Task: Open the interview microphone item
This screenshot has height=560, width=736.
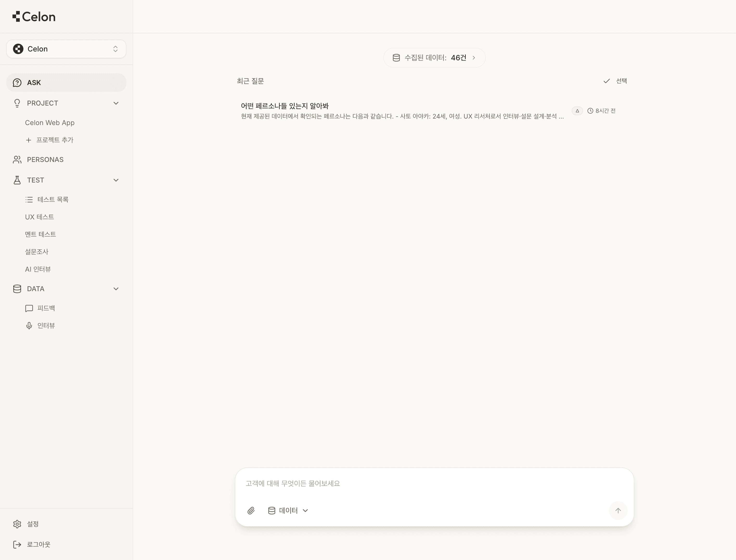Action: [x=46, y=325]
